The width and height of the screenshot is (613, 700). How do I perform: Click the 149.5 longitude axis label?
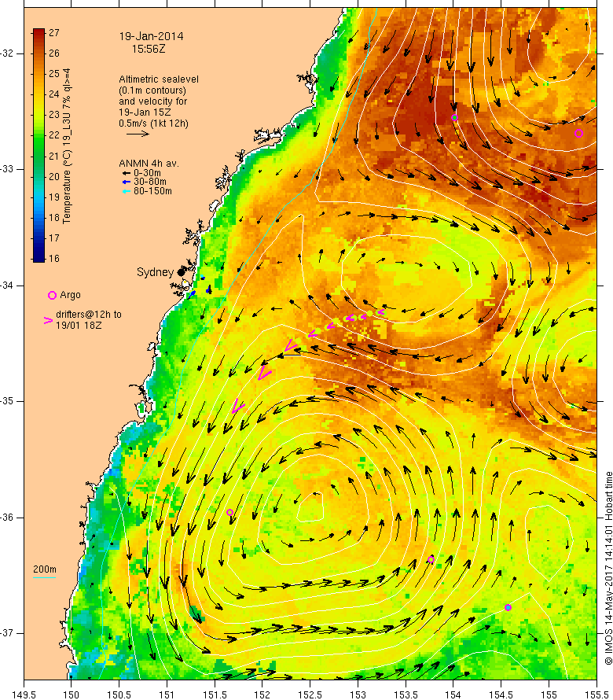click(24, 694)
